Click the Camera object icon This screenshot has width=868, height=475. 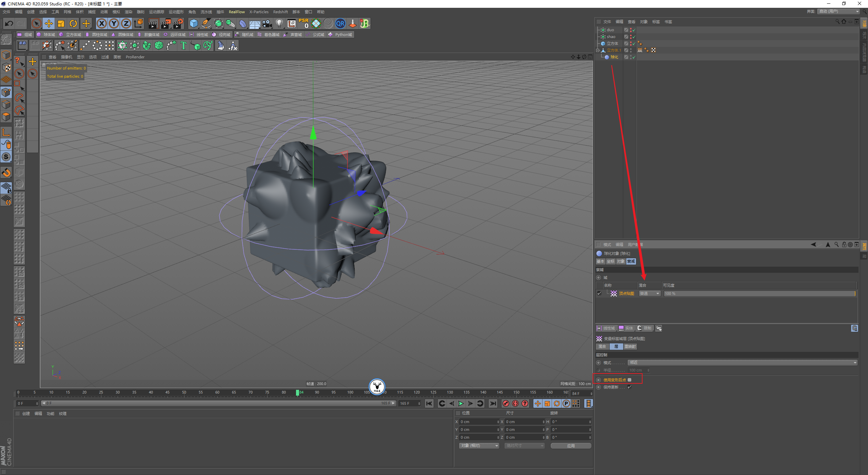267,23
